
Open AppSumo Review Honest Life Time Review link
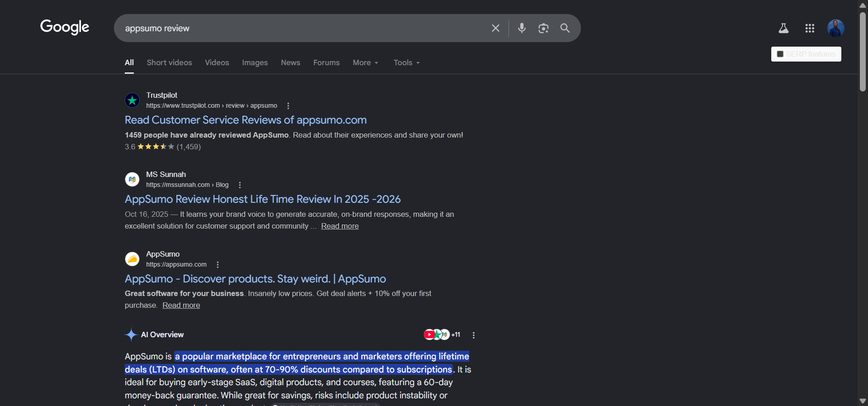263,199
